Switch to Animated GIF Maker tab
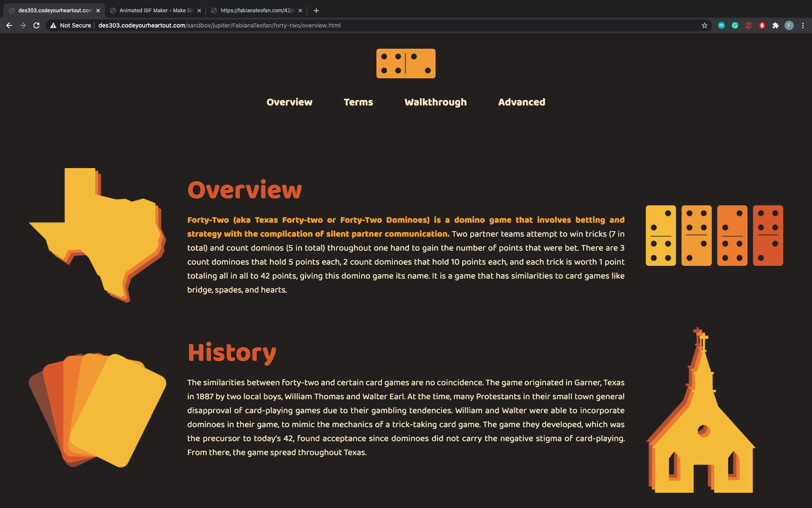Screen dimensions: 812x508 point(155,11)
